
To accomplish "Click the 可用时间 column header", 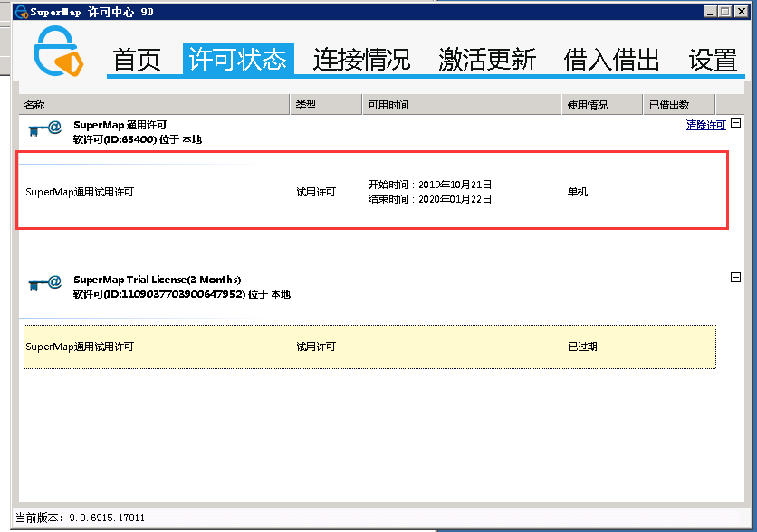I will pos(462,105).
